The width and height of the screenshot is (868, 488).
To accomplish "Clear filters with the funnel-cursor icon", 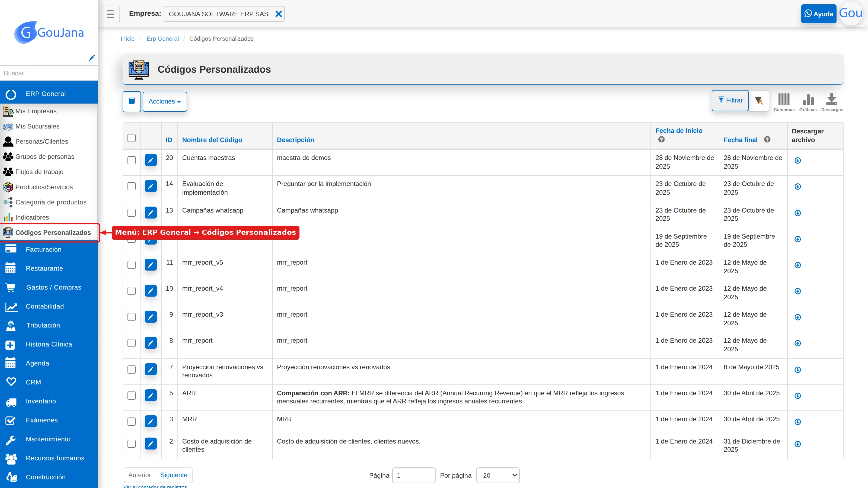I will [x=759, y=101].
